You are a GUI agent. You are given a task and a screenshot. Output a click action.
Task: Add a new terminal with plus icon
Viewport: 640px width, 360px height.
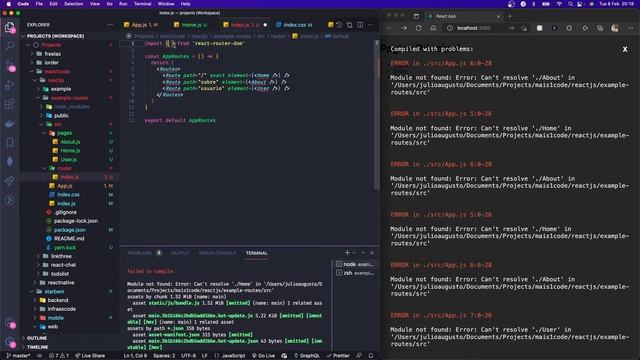tap(347, 253)
